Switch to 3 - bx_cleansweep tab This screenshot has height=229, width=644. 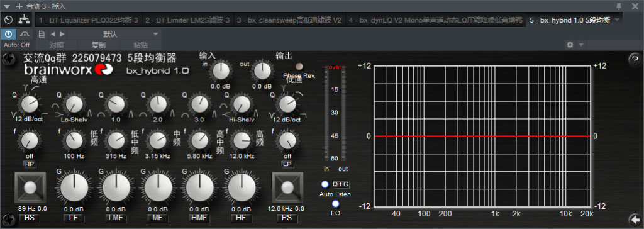289,20
